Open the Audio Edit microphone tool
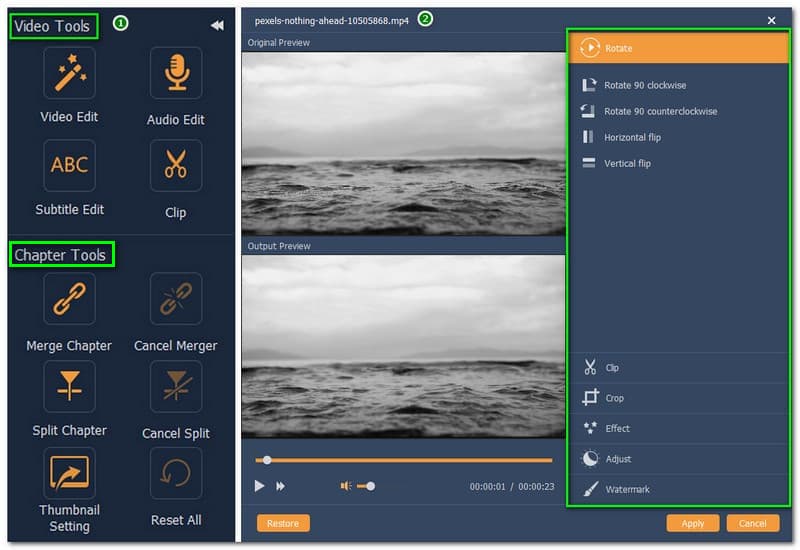This screenshot has width=800, height=550. 175,73
